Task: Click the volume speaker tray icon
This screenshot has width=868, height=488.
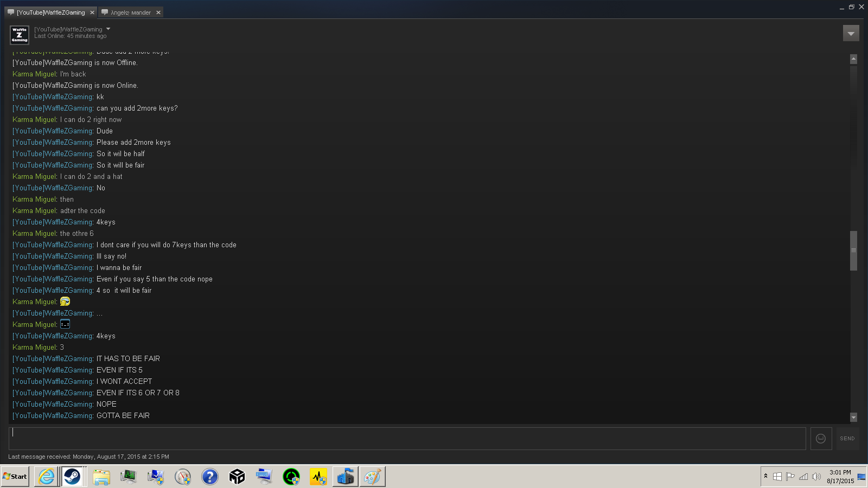Action: coord(816,477)
